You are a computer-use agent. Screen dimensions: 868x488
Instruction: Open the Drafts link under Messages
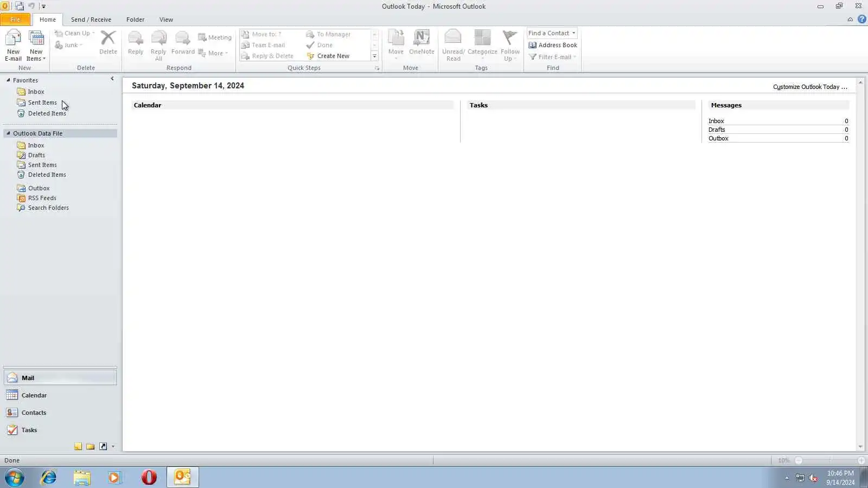point(717,130)
